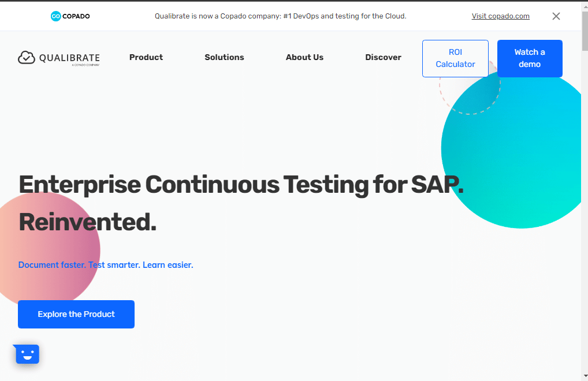The height and width of the screenshot is (381, 588).
Task: Click the Watch a demo button
Action: [529, 58]
